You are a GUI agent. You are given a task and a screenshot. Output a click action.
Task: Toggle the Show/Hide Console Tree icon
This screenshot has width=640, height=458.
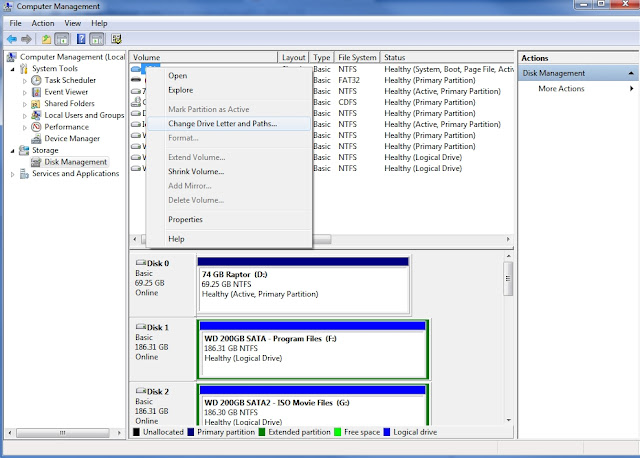(x=62, y=39)
